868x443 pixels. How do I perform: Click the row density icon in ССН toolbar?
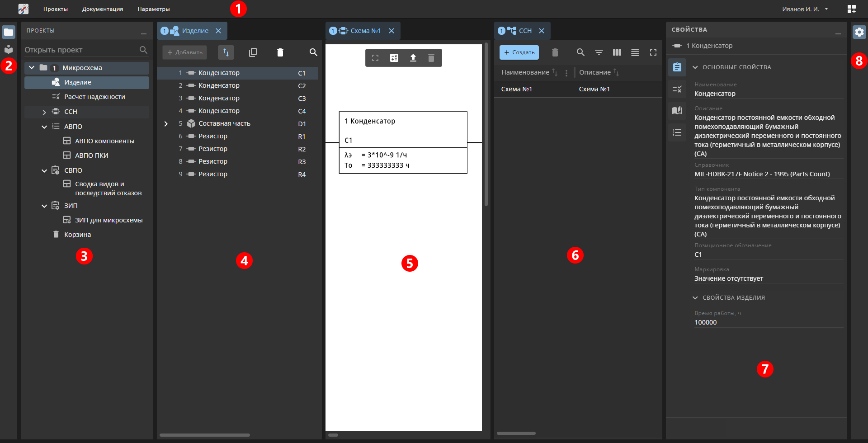(x=635, y=52)
